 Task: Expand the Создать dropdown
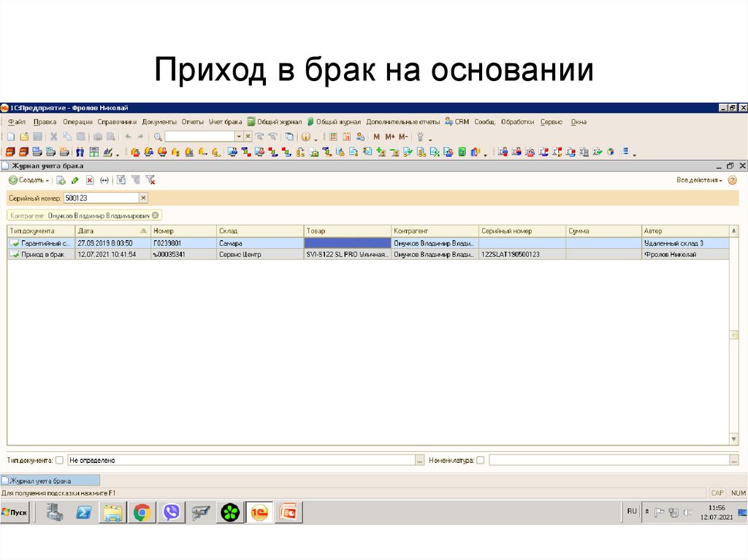(x=47, y=180)
